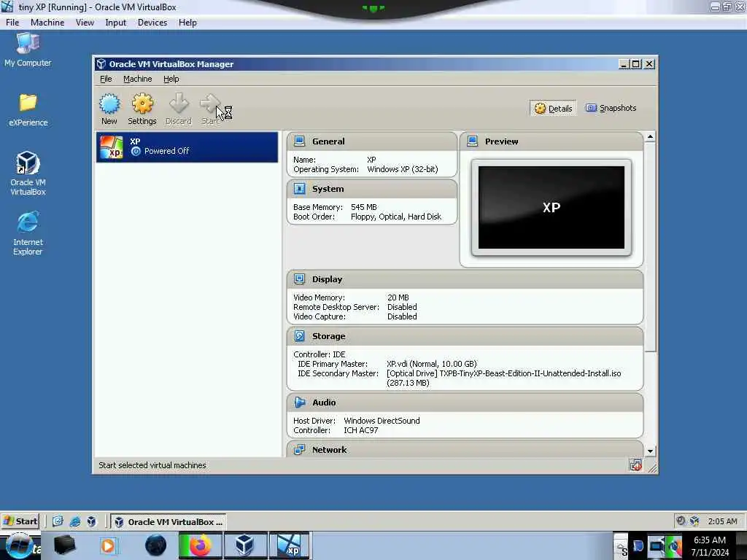Screen dimensions: 747x560
Task: Click the Preview section monitor icon
Action: point(472,141)
